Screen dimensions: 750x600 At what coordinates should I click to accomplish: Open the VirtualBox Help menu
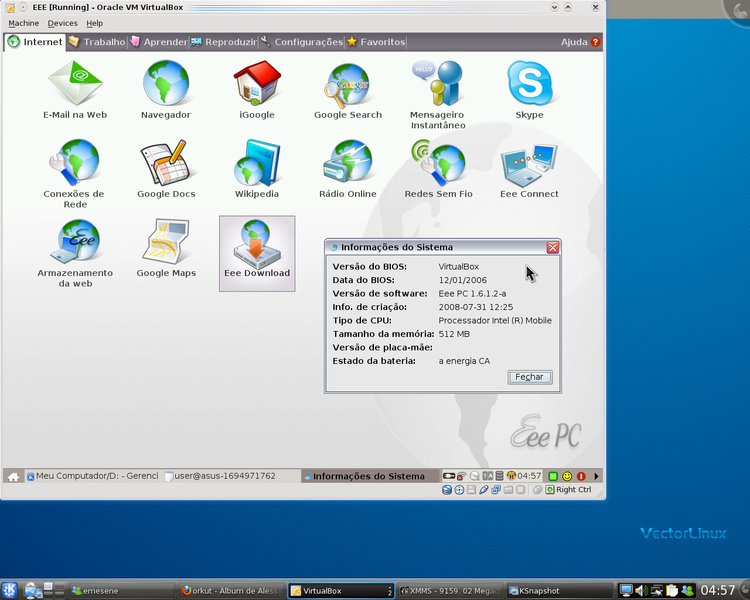[x=95, y=23]
